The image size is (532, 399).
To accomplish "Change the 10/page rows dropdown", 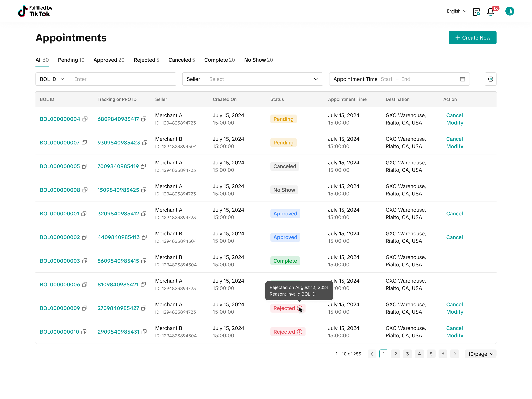I will 480,354.
